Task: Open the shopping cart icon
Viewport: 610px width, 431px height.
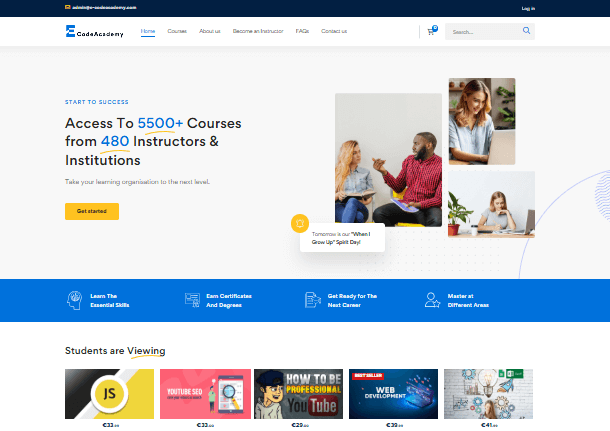Action: click(x=431, y=31)
